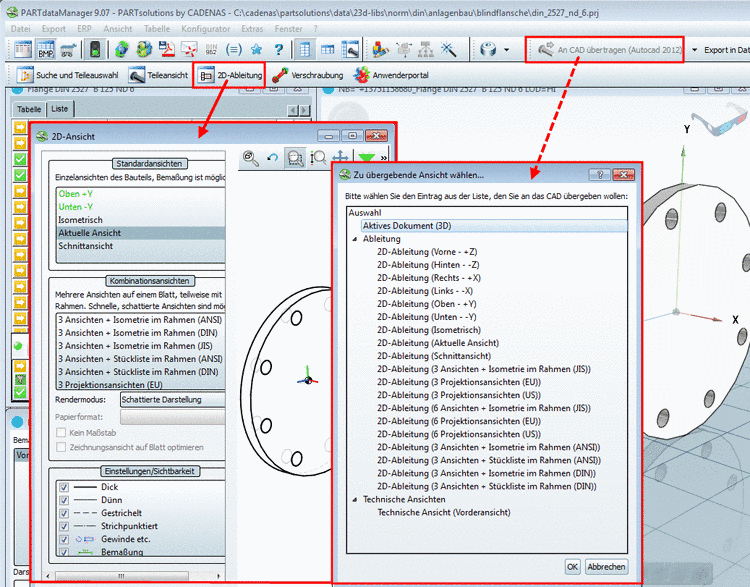Click the Verschraubung toolbar button
This screenshot has width=750, height=587.
coord(308,75)
